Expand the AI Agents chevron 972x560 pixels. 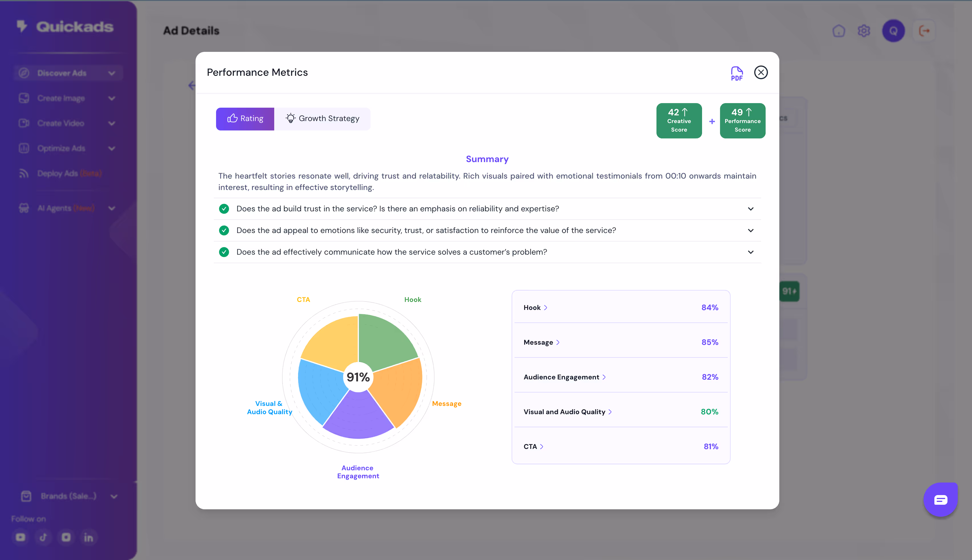[x=111, y=208]
